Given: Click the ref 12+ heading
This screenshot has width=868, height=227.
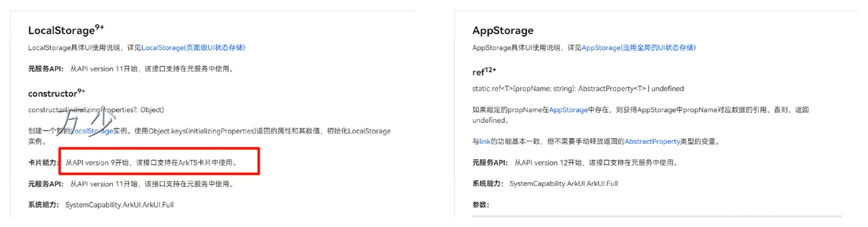Looking at the screenshot, I should pyautogui.click(x=484, y=73).
